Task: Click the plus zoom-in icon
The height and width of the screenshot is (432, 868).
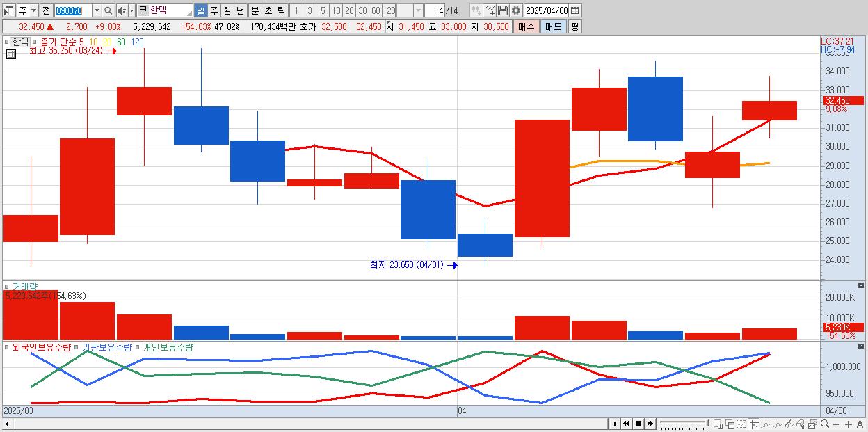Action: (849, 424)
